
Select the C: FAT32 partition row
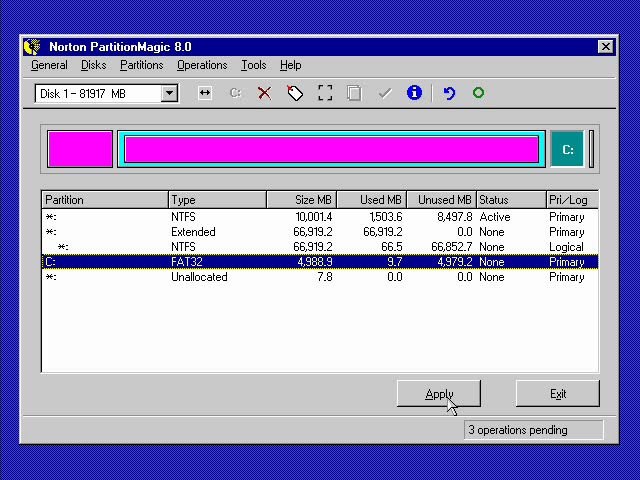(320, 262)
